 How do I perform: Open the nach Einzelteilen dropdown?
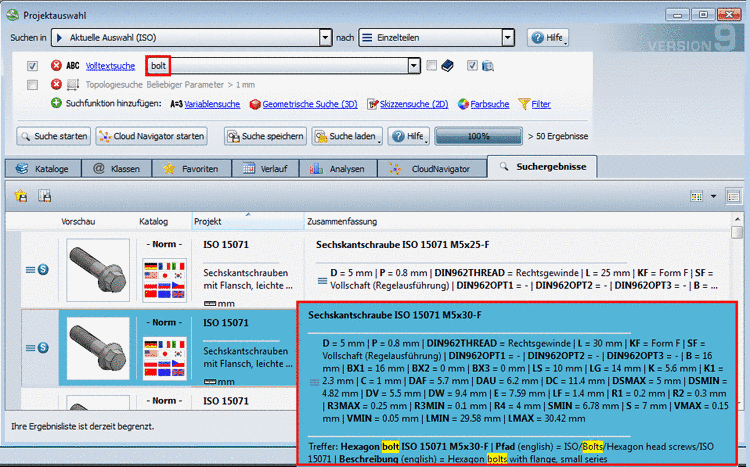[508, 37]
